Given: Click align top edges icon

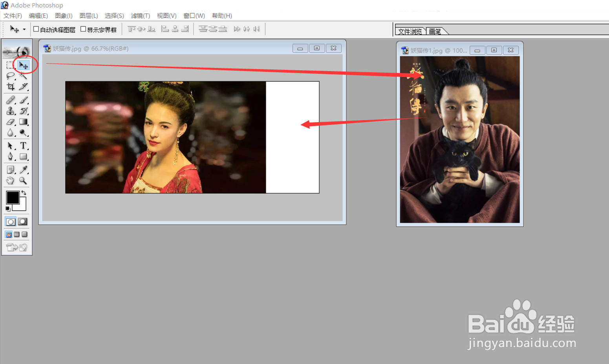Looking at the screenshot, I should click(x=132, y=29).
